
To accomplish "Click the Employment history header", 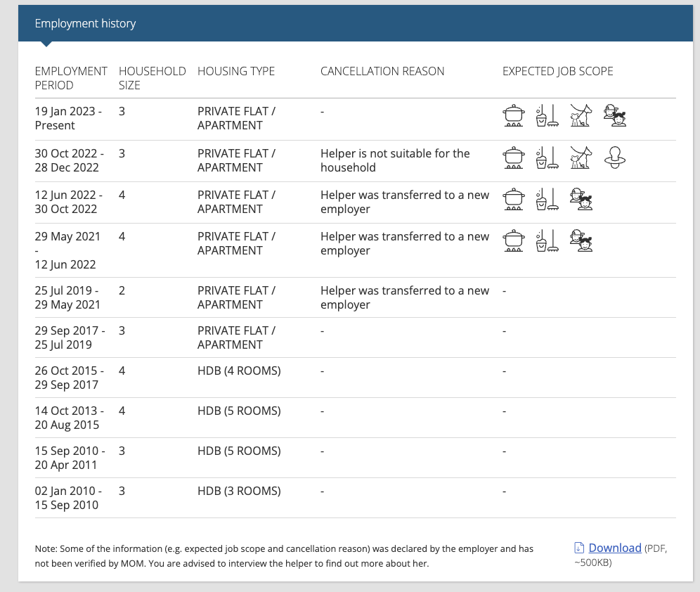I will point(85,23).
